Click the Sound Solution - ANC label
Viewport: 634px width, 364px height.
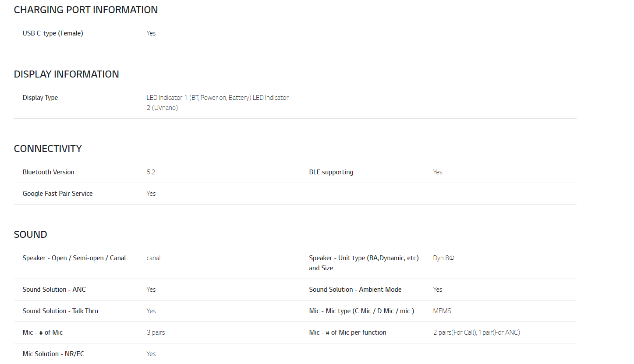[x=54, y=290]
